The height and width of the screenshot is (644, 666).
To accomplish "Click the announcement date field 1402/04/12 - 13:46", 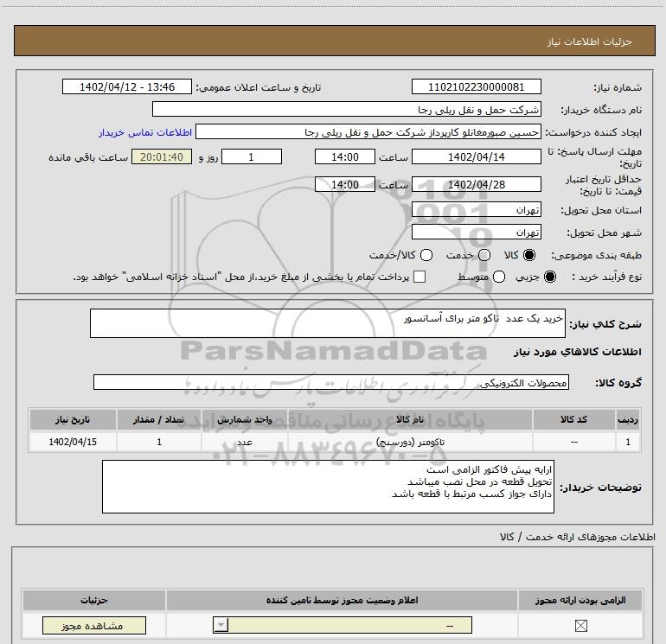I will tap(127, 86).
